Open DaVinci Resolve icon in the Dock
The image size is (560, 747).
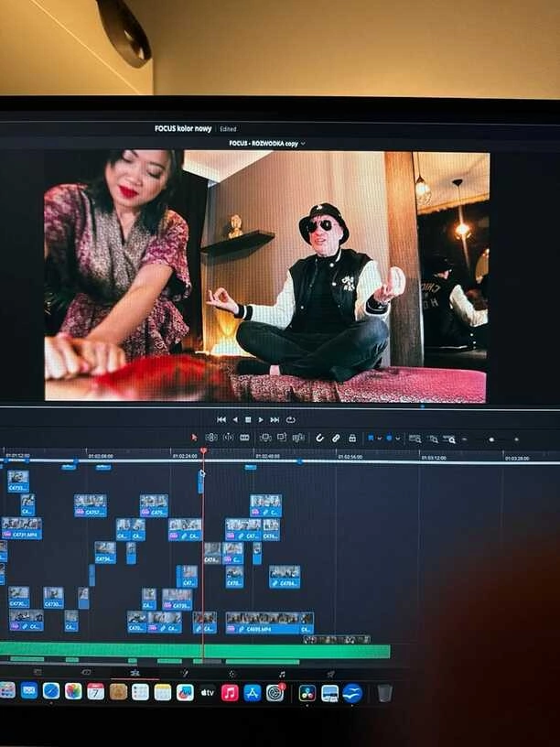[x=307, y=693]
